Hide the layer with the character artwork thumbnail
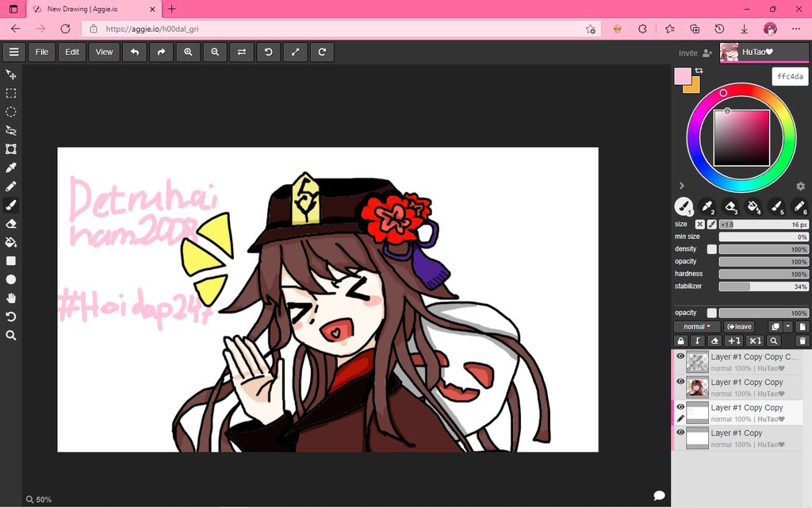This screenshot has height=508, width=812. (680, 382)
